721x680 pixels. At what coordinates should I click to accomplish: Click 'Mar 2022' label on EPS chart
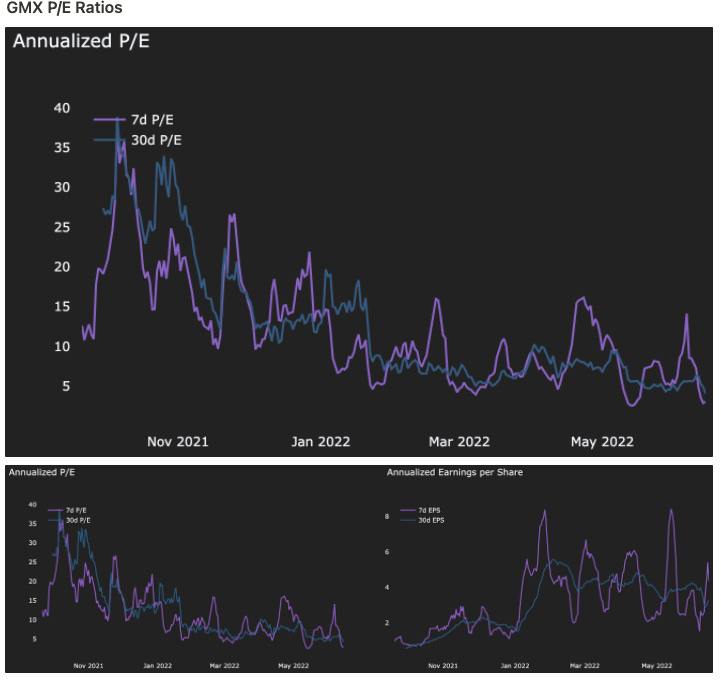click(x=584, y=666)
